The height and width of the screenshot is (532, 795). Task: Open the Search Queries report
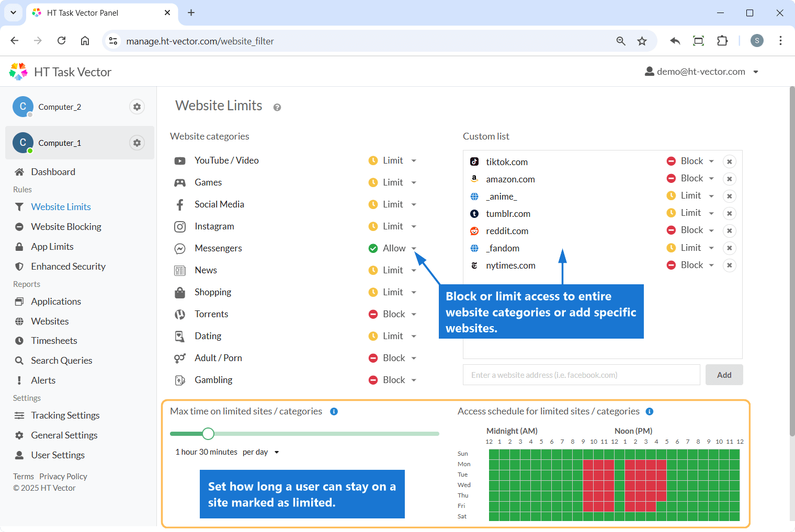point(61,361)
